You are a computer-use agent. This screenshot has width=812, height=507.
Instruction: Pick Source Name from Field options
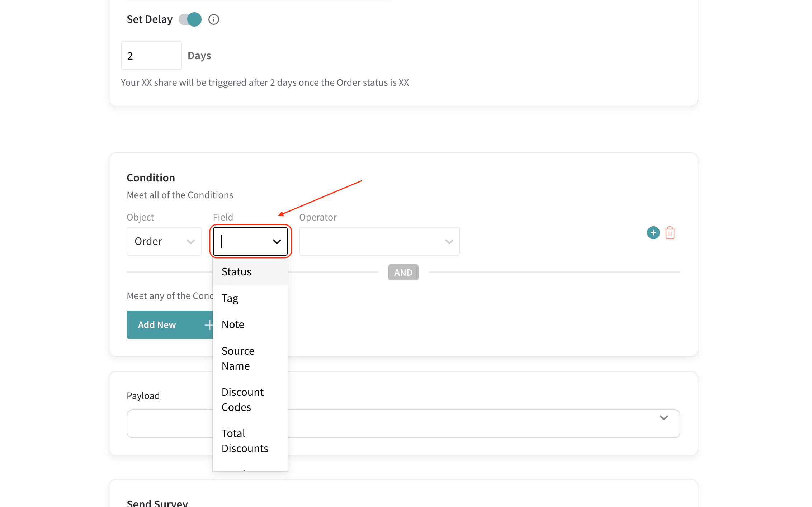click(238, 358)
